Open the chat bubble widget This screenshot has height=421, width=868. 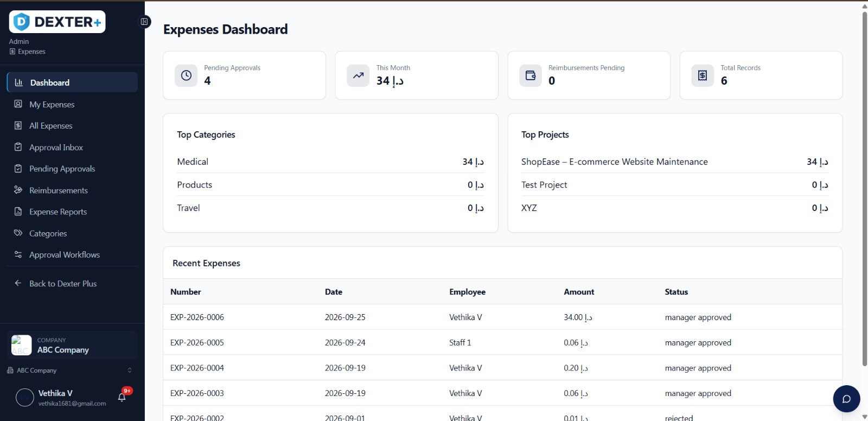click(846, 399)
